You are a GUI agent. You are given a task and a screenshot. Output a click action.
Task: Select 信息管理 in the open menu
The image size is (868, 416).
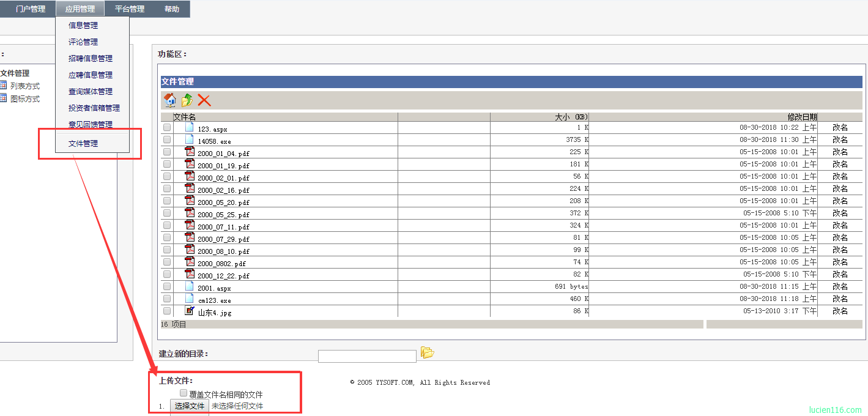[x=83, y=25]
